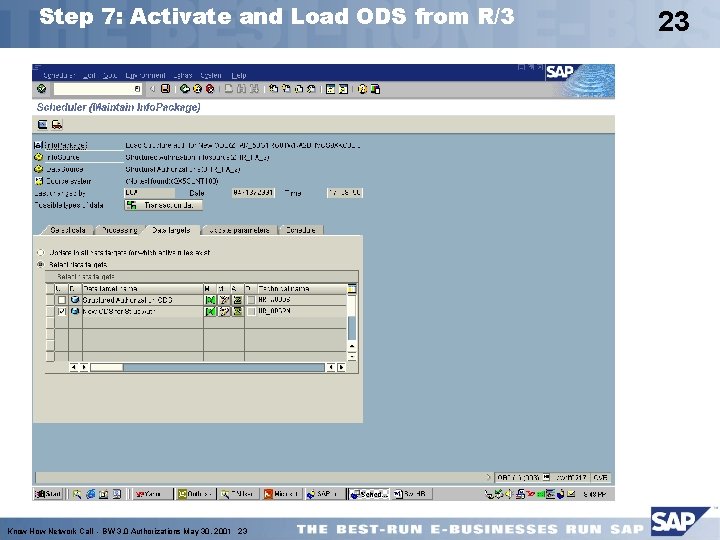Click table scroll-right arrow at far right

pyautogui.click(x=341, y=367)
